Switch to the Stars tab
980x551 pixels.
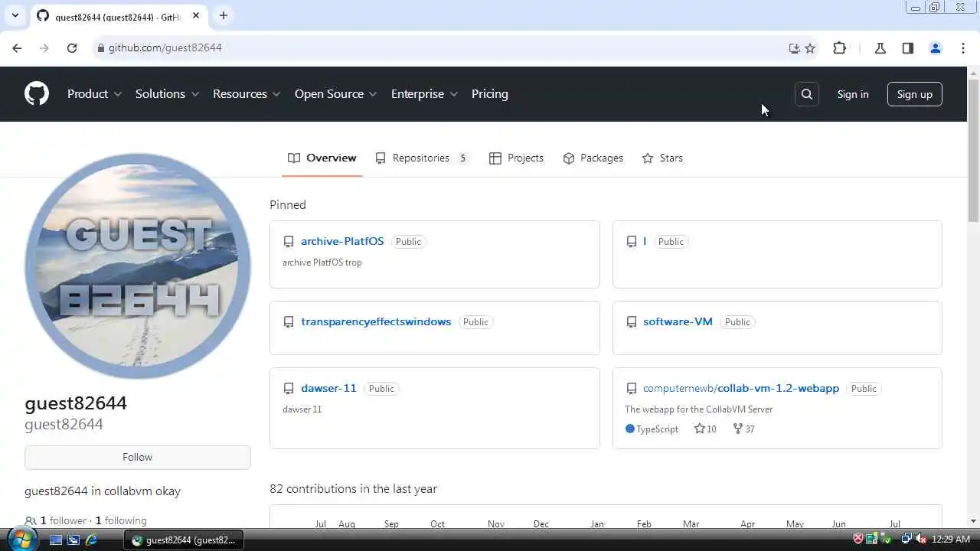pyautogui.click(x=662, y=158)
